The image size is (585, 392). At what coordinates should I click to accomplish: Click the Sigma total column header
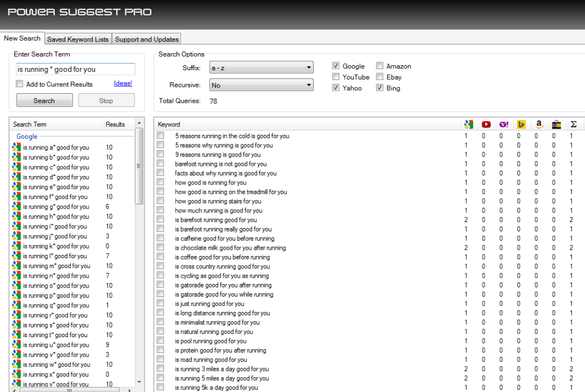click(x=574, y=125)
